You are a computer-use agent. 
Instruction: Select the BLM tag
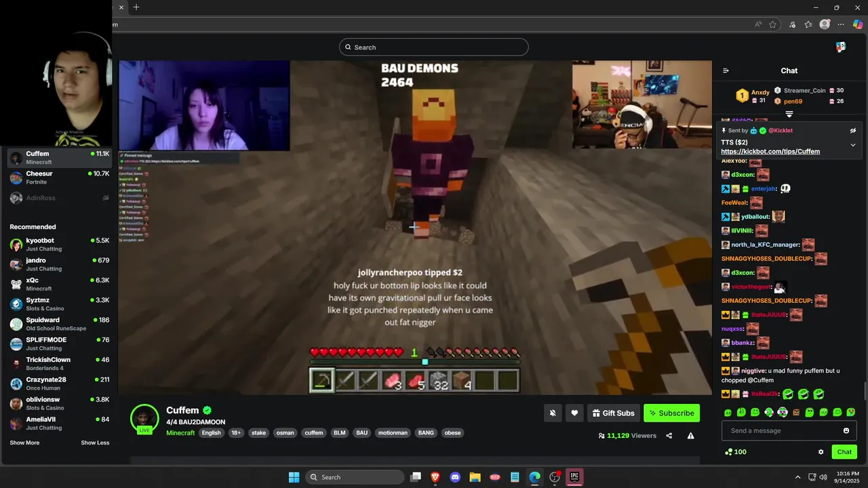tap(339, 432)
